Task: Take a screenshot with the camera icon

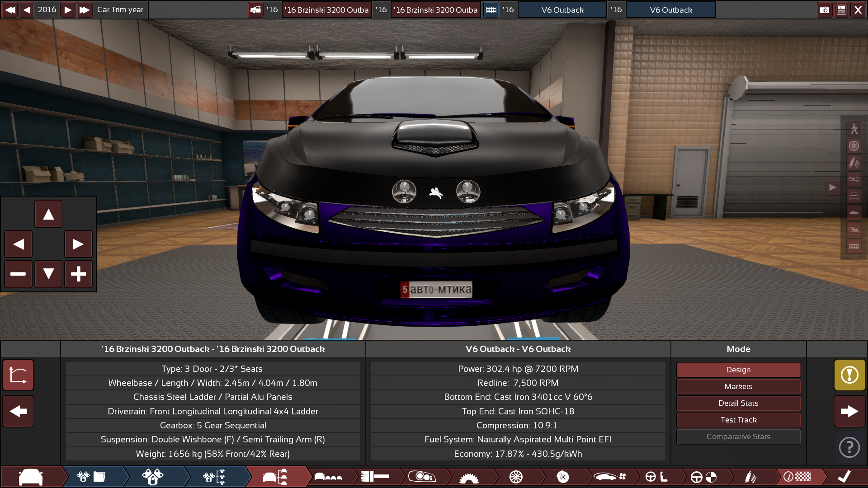Action: pos(825,9)
